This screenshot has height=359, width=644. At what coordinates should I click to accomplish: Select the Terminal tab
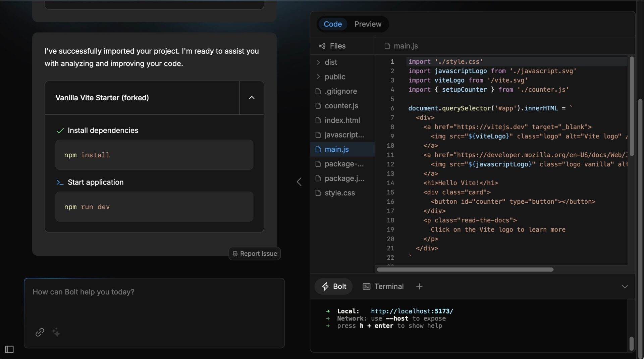383,287
